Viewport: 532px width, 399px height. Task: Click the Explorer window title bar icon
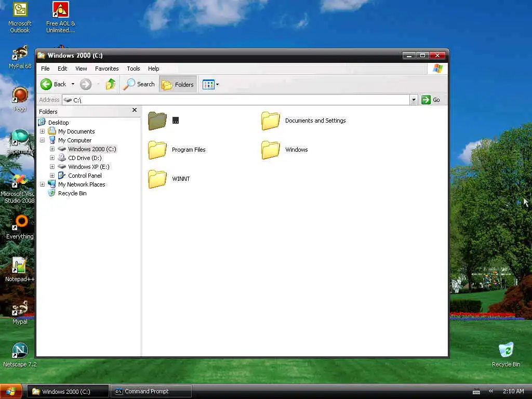pyautogui.click(x=42, y=55)
